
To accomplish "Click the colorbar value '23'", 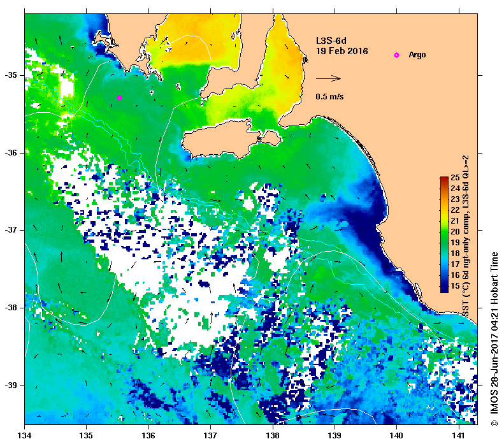I will point(455,199).
